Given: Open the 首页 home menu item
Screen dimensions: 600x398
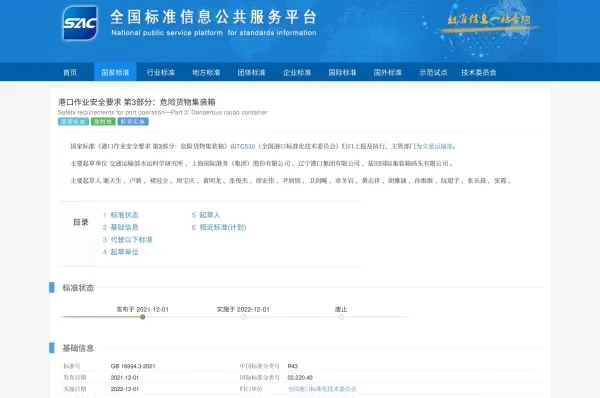Looking at the screenshot, I should [x=70, y=72].
